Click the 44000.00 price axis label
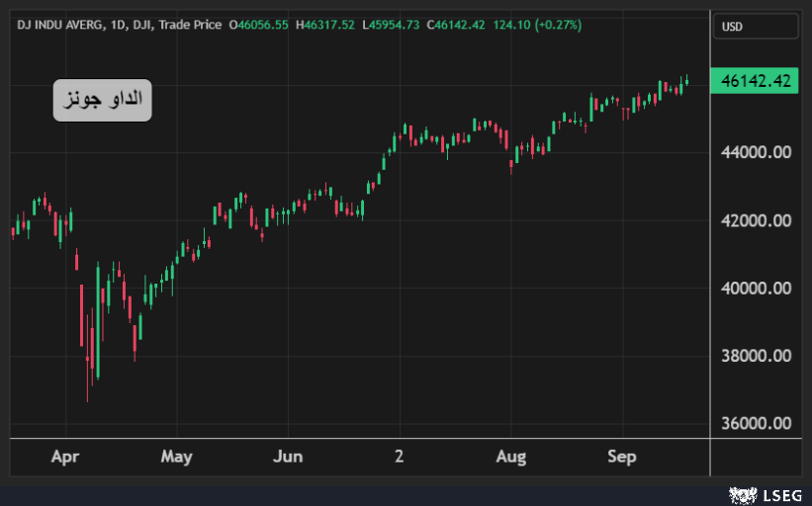 pyautogui.click(x=757, y=152)
